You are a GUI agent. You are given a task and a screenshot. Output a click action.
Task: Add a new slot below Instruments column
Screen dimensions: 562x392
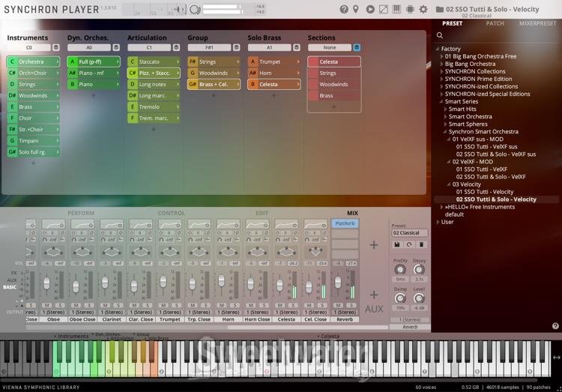click(x=33, y=163)
